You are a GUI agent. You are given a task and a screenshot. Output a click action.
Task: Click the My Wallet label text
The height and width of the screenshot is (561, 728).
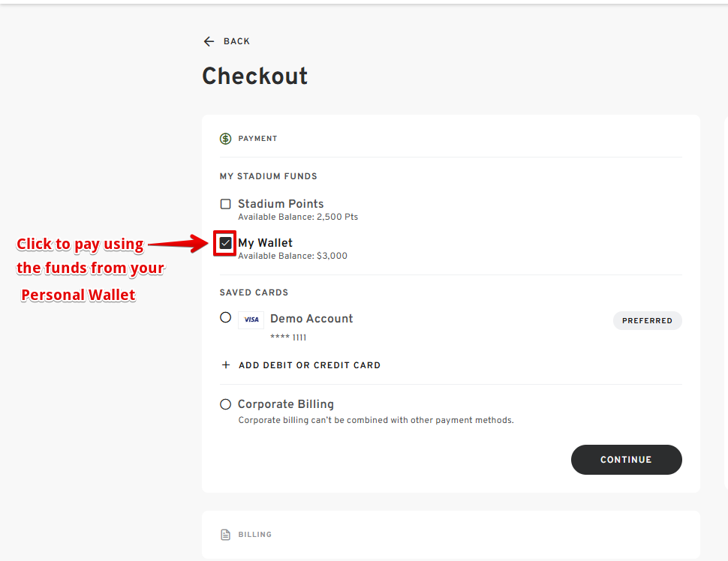265,243
